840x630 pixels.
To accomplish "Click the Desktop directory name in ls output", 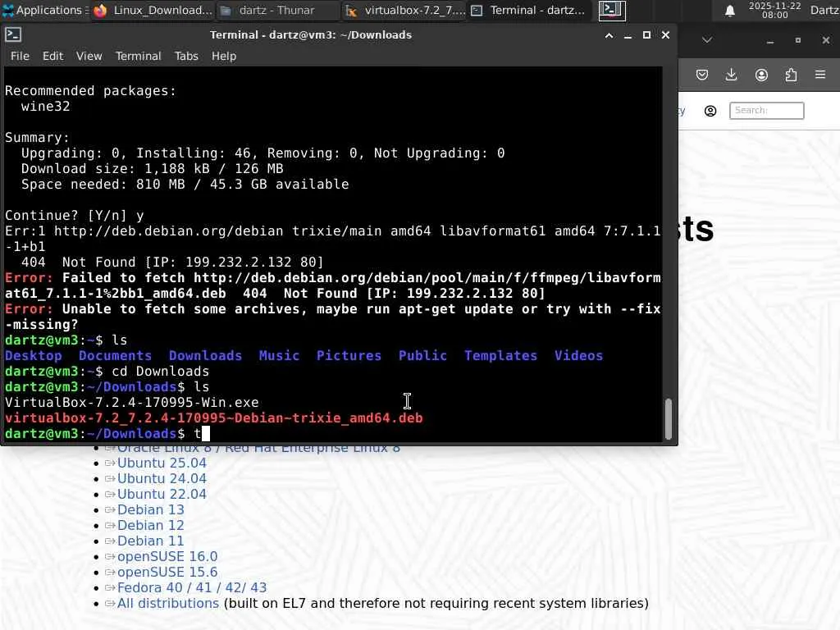I will [33, 356].
